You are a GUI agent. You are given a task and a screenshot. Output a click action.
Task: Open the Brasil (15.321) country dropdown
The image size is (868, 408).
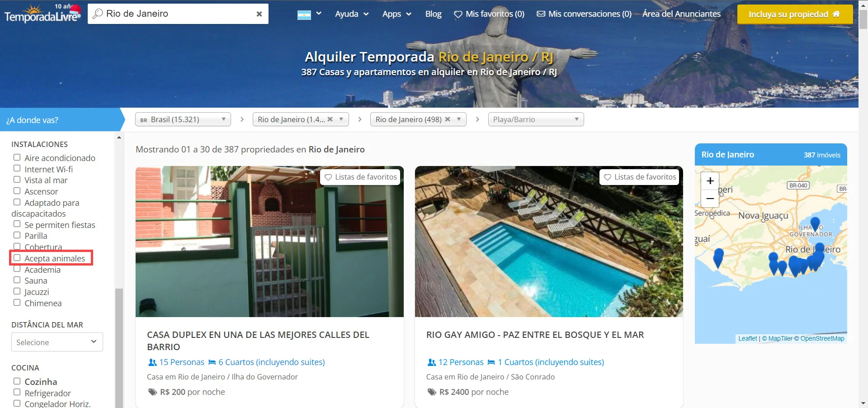click(183, 119)
